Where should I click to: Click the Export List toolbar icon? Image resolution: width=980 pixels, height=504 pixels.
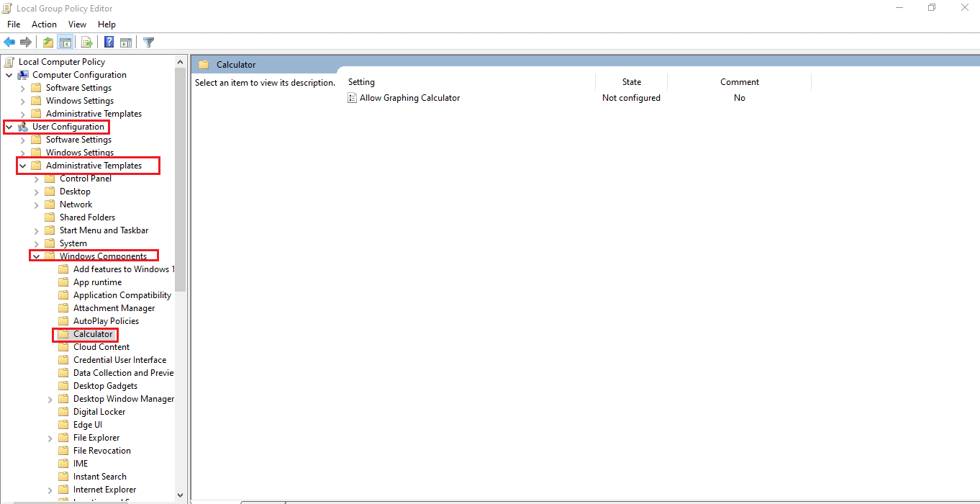point(86,42)
